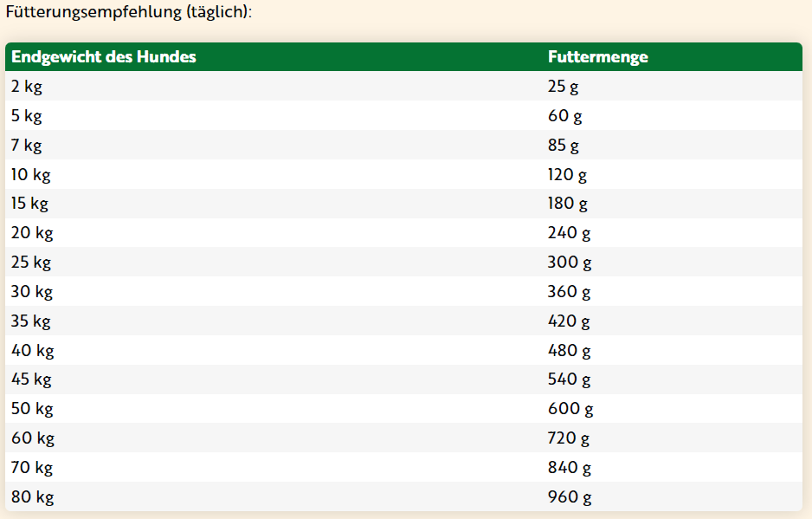The height and width of the screenshot is (519, 812).
Task: Select the 70 kg weight cell
Action: (32, 468)
